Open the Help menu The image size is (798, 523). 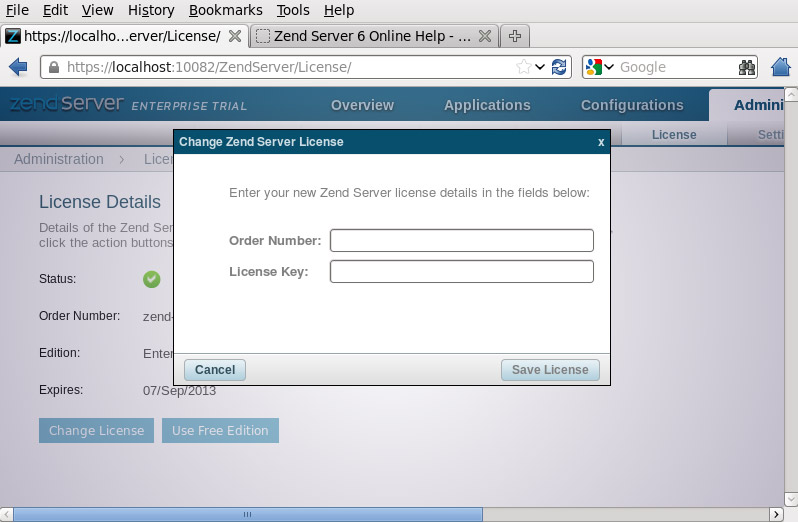339,10
